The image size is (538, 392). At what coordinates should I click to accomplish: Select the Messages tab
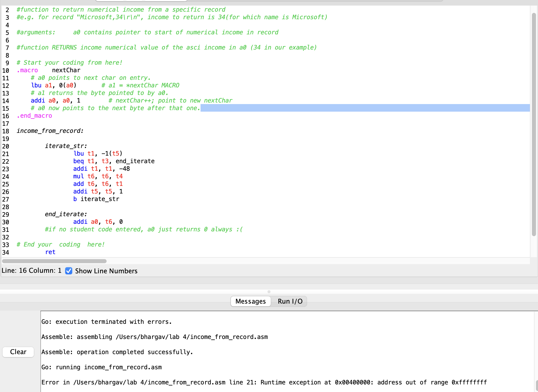250,301
